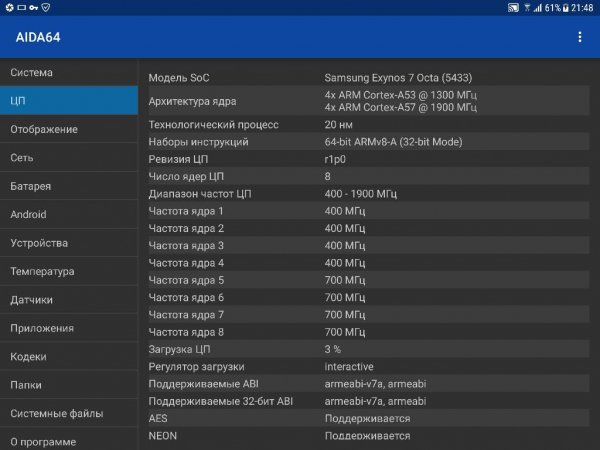Select the Ревизия ЦП row
600x450 pixels.
point(369,159)
